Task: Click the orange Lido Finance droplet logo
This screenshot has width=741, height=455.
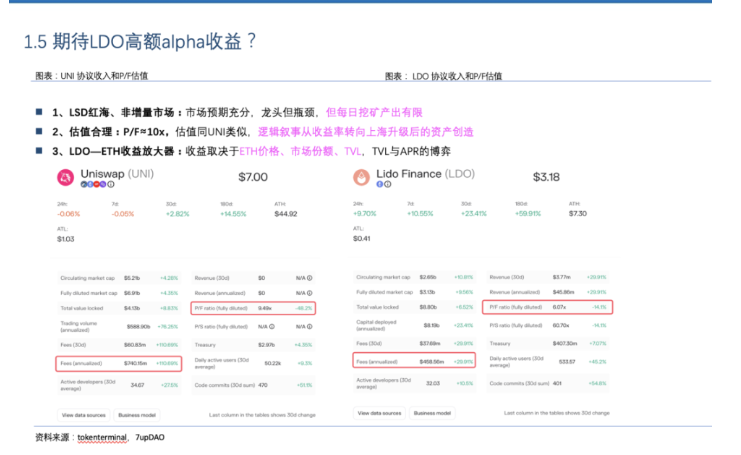Action: click(362, 177)
